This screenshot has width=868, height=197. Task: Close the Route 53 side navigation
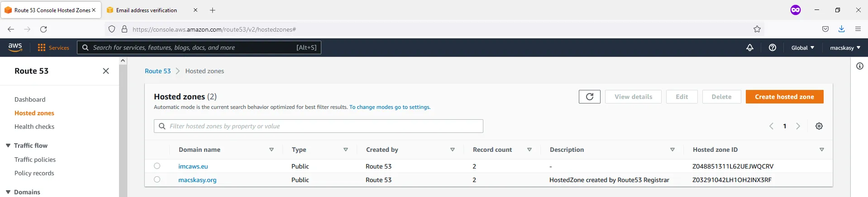coord(106,71)
